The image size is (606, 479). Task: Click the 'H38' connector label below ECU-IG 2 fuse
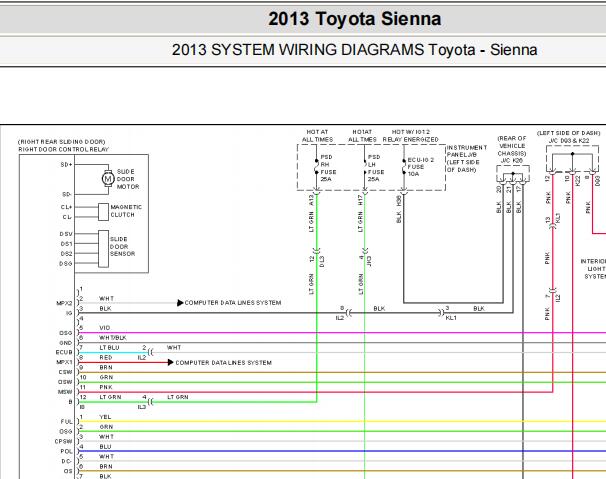399,200
